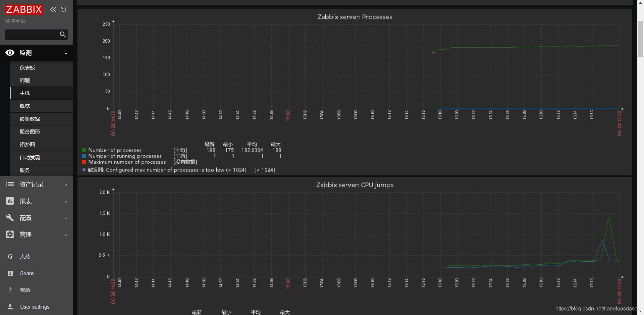Click the search magnifier icon
The image size is (644, 315).
pos(63,35)
